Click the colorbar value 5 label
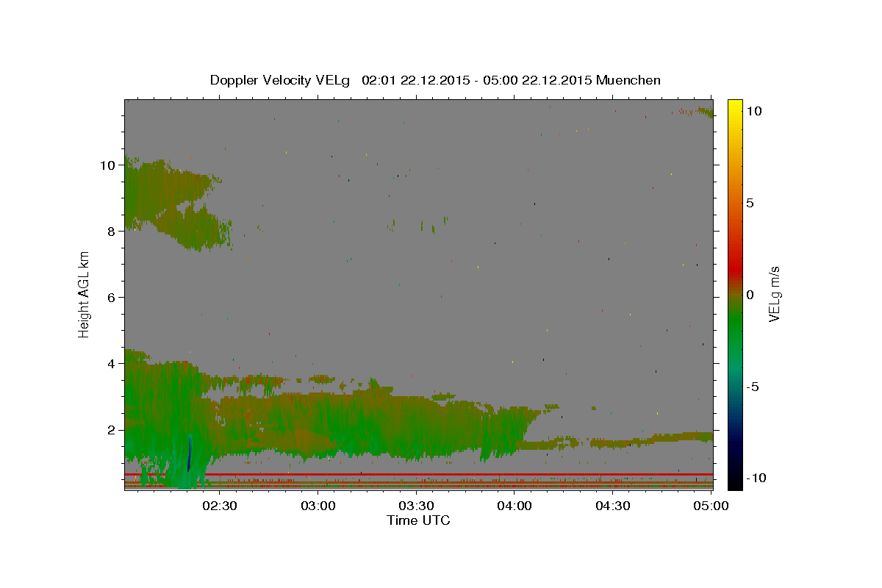Image resolution: width=882 pixels, height=588 pixels. pos(750,203)
